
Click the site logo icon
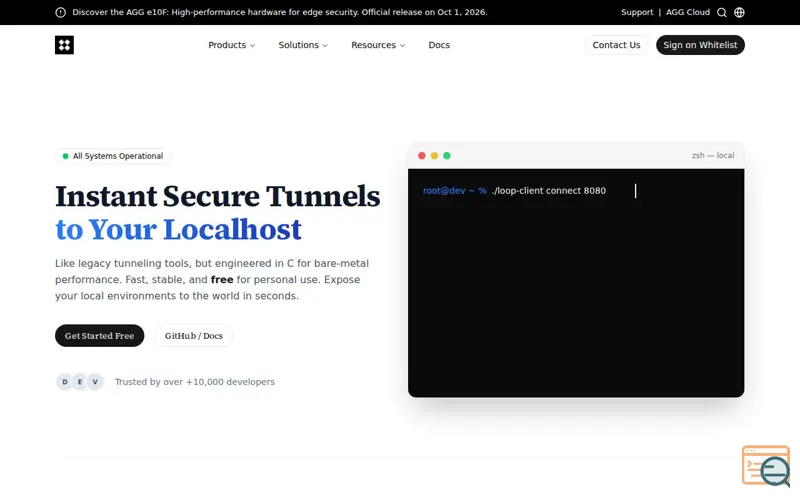[64, 45]
